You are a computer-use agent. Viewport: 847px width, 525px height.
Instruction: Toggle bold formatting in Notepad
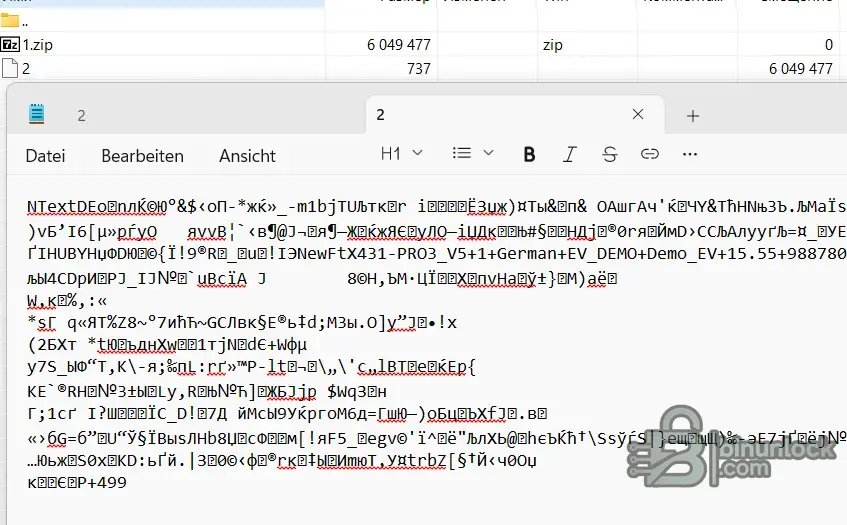[x=529, y=154]
